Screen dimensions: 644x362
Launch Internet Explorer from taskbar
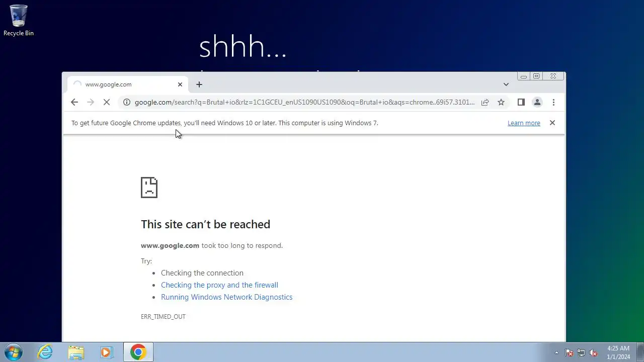pos(45,352)
